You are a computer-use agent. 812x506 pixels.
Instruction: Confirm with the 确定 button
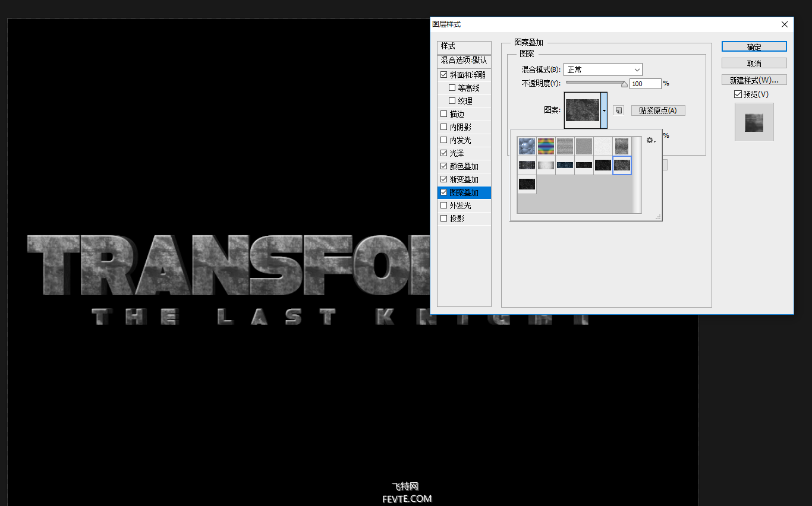[x=754, y=46]
